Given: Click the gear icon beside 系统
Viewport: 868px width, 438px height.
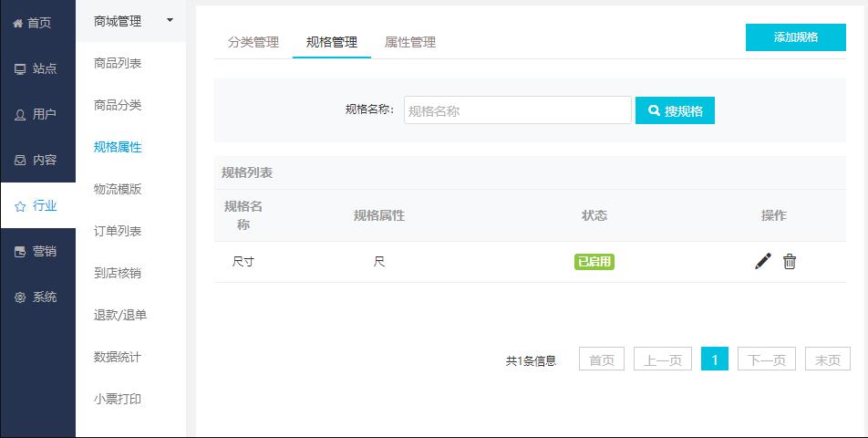Looking at the screenshot, I should click(20, 297).
